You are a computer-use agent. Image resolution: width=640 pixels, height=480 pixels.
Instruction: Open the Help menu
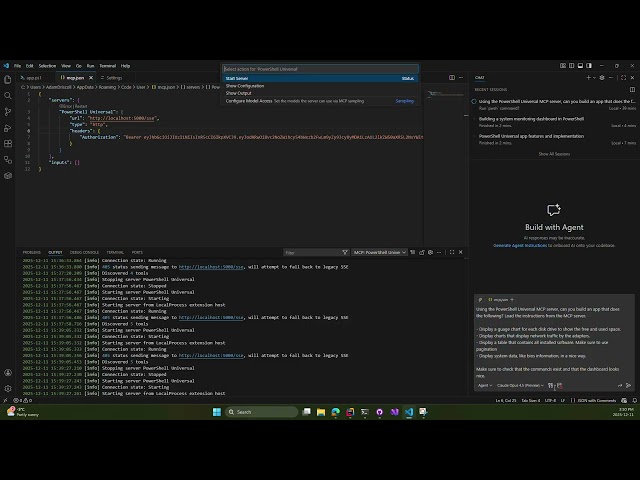(x=125, y=66)
